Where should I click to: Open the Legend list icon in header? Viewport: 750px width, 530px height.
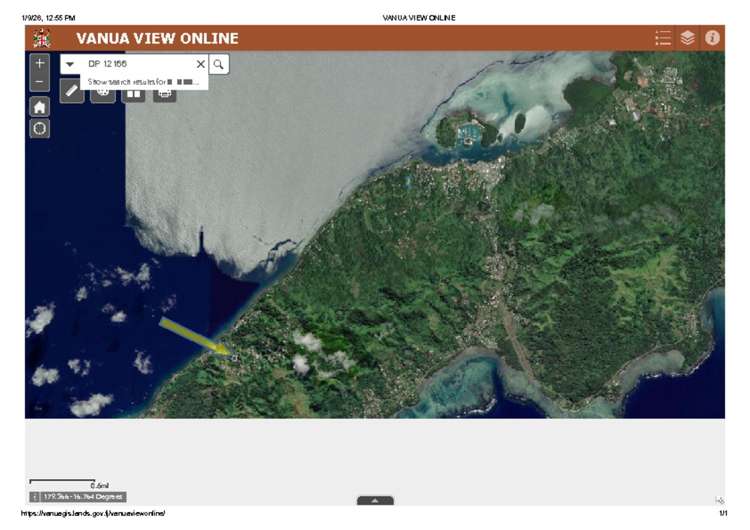point(663,38)
